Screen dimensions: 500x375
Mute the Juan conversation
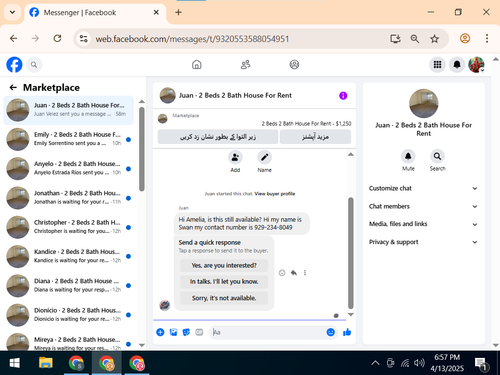pyautogui.click(x=408, y=156)
